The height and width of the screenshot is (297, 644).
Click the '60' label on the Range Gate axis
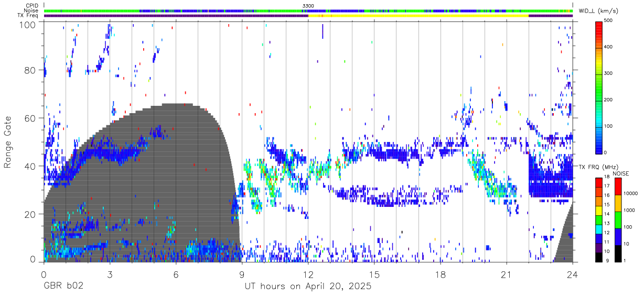[x=31, y=118]
